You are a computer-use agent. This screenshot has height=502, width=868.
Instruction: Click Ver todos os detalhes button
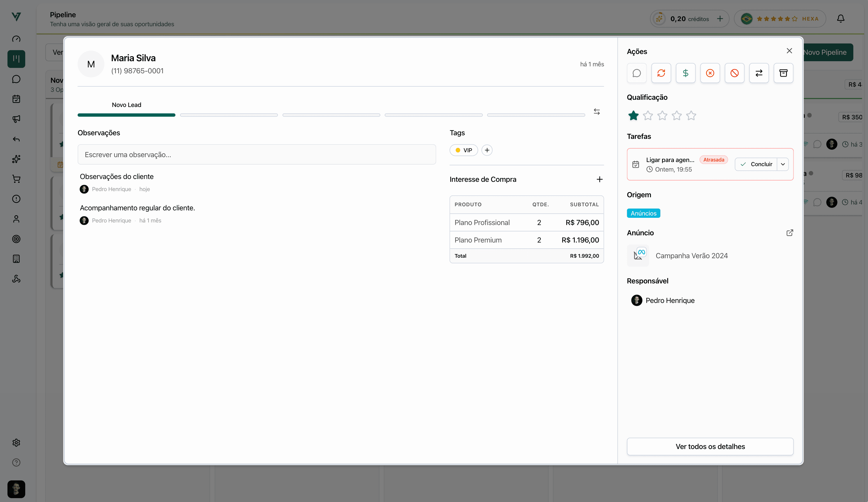coord(710,446)
